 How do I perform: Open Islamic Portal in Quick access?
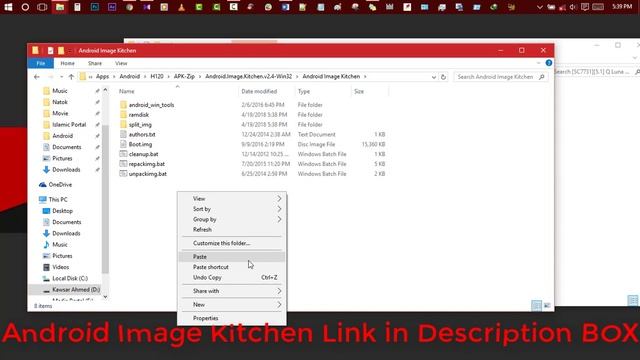click(69, 124)
